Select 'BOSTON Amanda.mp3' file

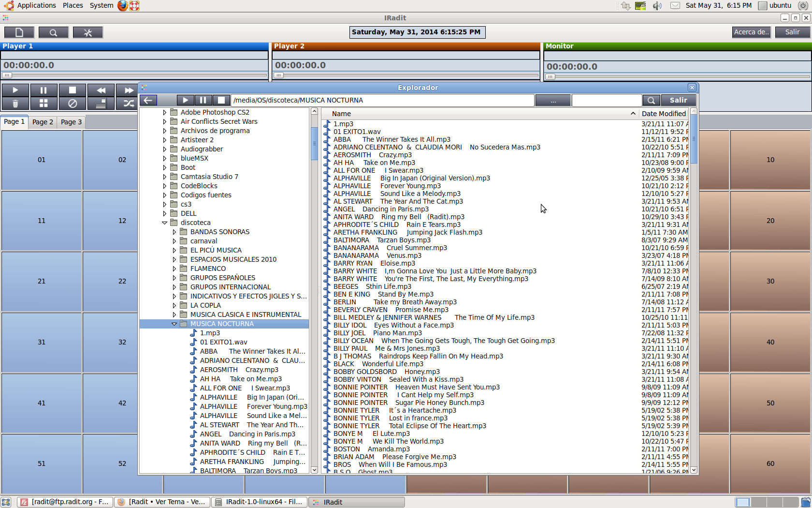[371, 449]
